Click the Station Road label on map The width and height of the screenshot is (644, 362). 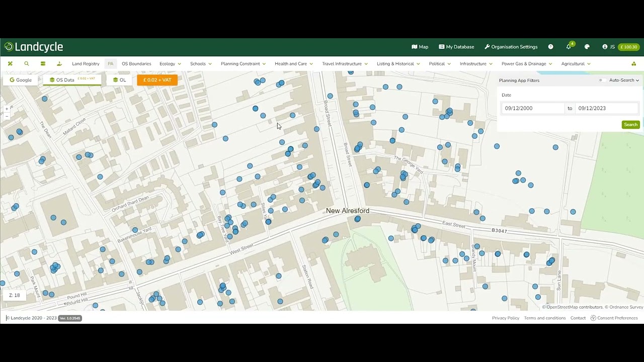coord(307,277)
